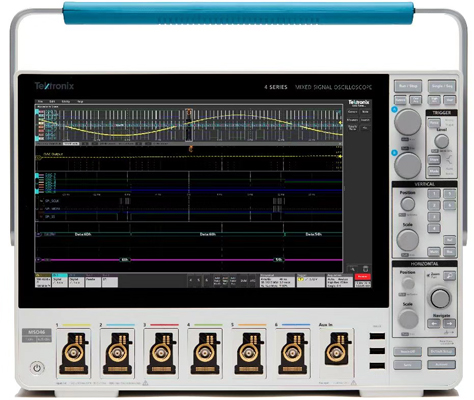Push the Zoom magnifier button

(x=449, y=276)
